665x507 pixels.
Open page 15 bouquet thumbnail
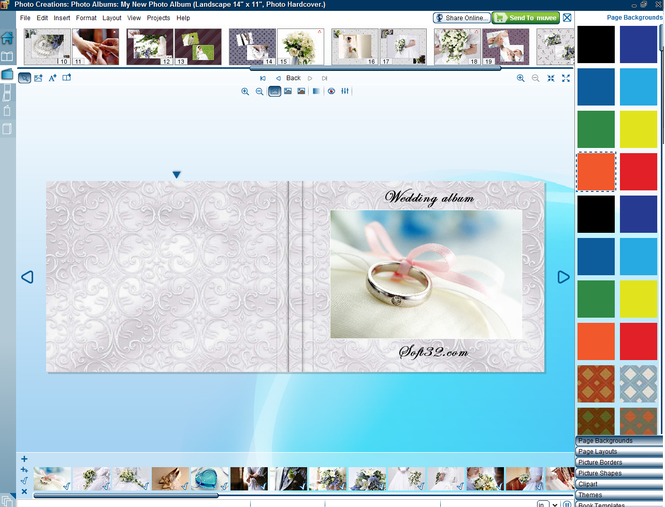(x=301, y=47)
